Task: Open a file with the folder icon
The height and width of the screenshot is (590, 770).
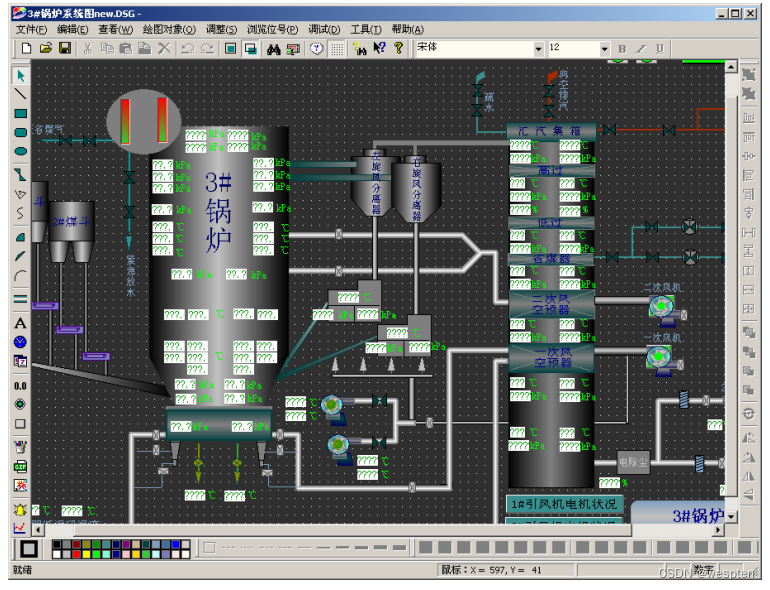Action: pyautogui.click(x=46, y=48)
